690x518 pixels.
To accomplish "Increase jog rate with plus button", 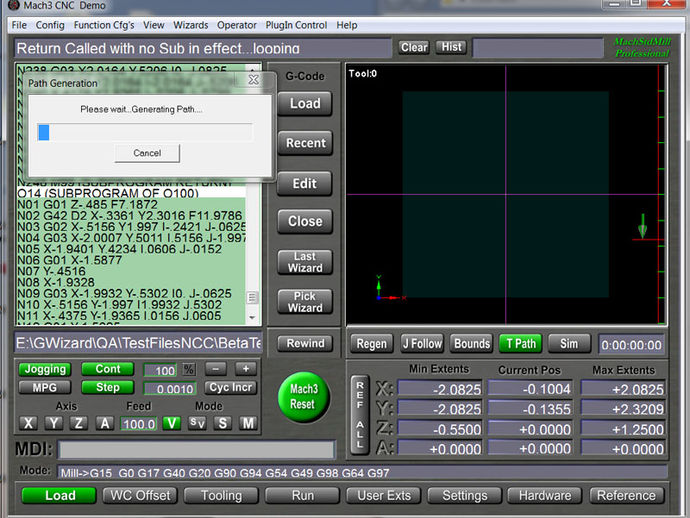I will (246, 369).
